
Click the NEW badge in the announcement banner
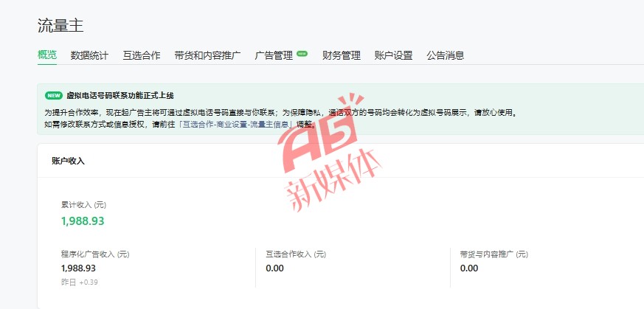coord(54,96)
